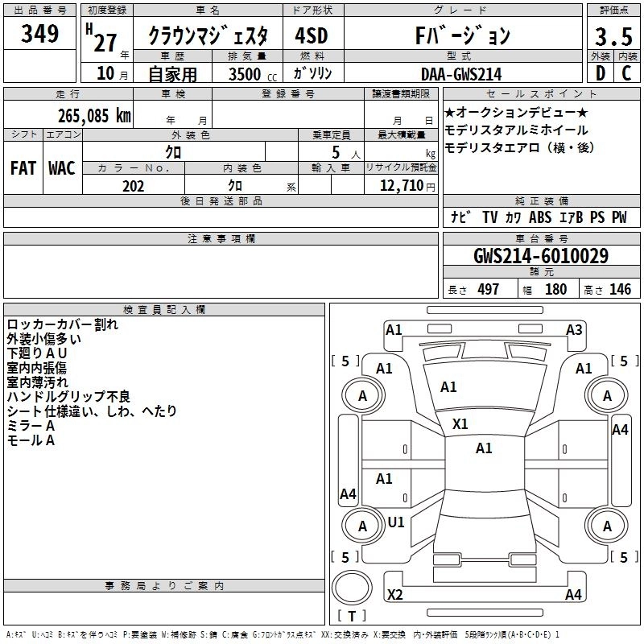Screen dimensions: 644x644
Task: Click the air conditioner code WAC
Action: coord(62,168)
